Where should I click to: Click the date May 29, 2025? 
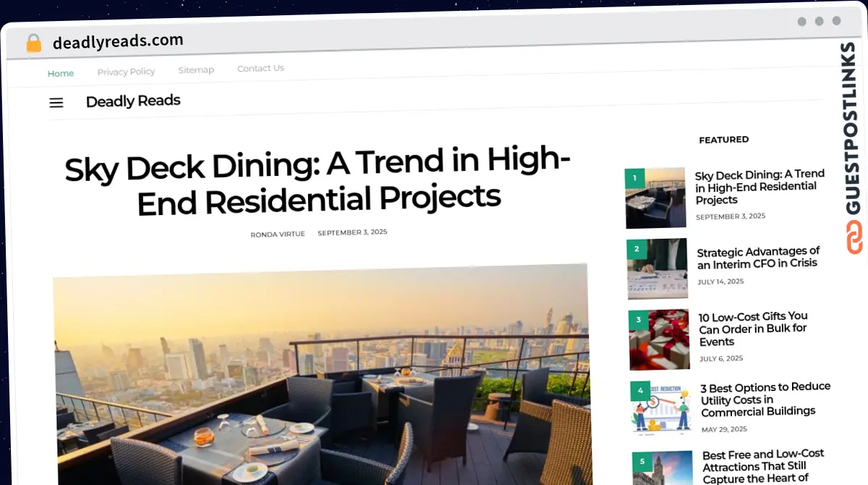(x=724, y=429)
